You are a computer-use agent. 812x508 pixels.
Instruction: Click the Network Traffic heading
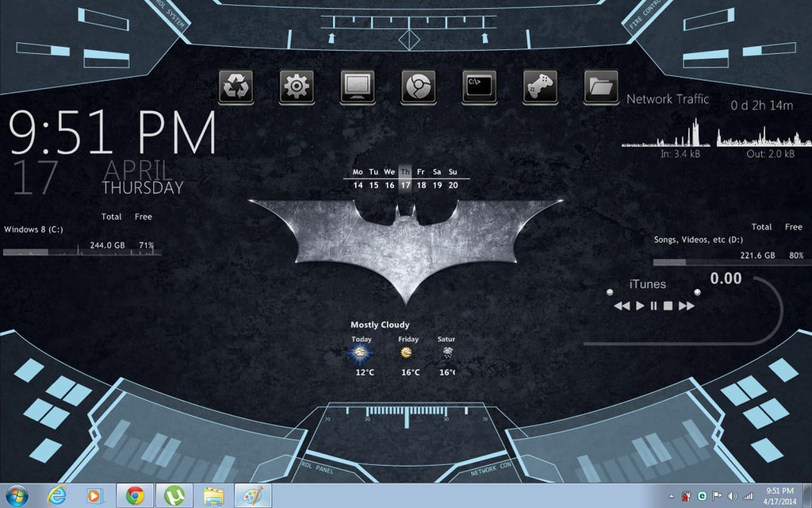coord(668,99)
